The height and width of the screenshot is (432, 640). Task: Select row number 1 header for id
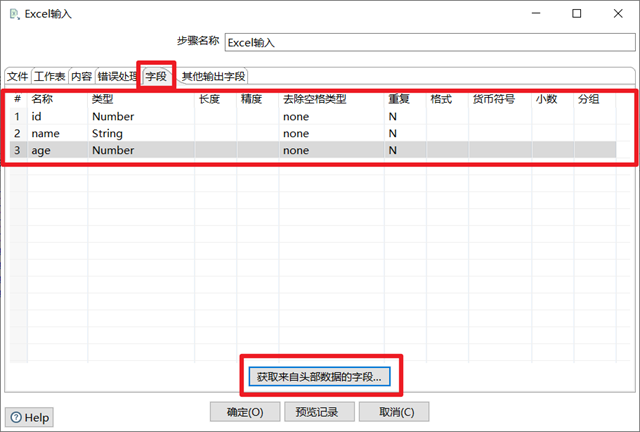pyautogui.click(x=18, y=117)
